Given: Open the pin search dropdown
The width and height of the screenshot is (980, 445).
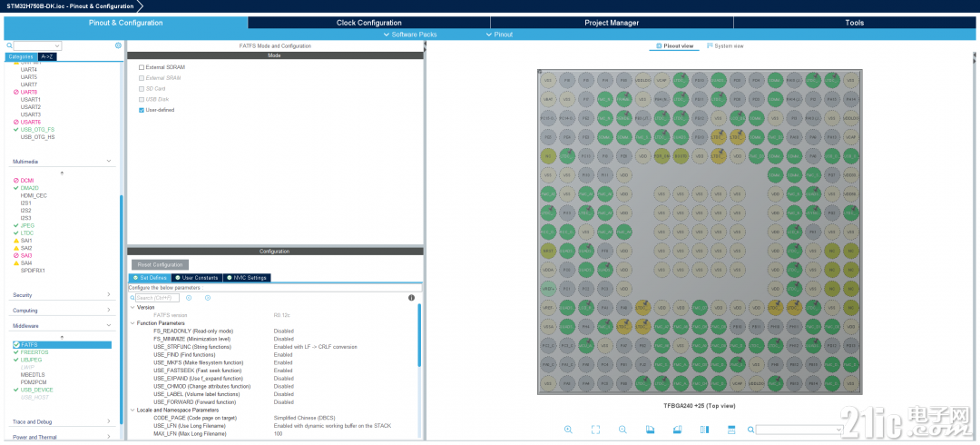Looking at the screenshot, I should coord(837,430).
